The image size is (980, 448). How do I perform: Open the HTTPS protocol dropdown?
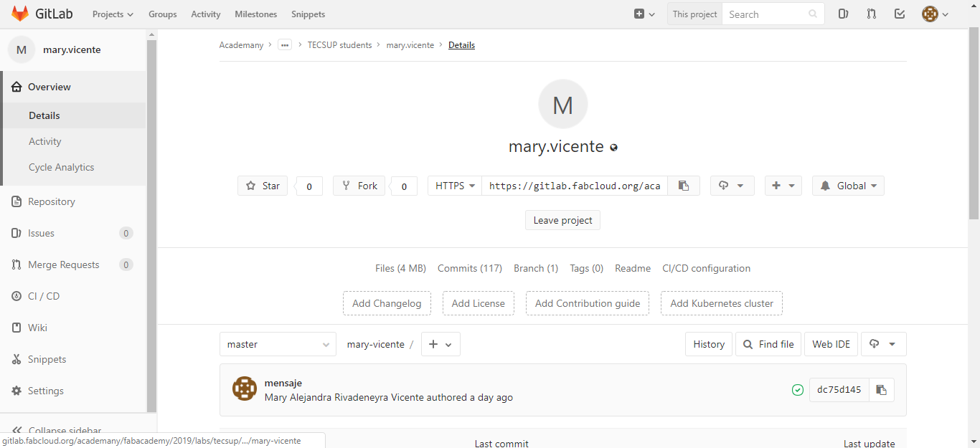click(x=455, y=186)
